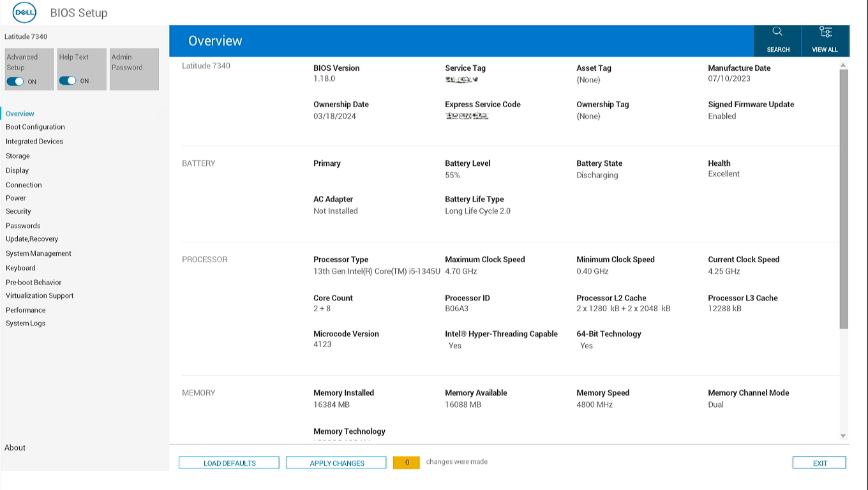The height and width of the screenshot is (490, 868).
Task: Click the changes counter badge showing 0
Action: point(407,463)
